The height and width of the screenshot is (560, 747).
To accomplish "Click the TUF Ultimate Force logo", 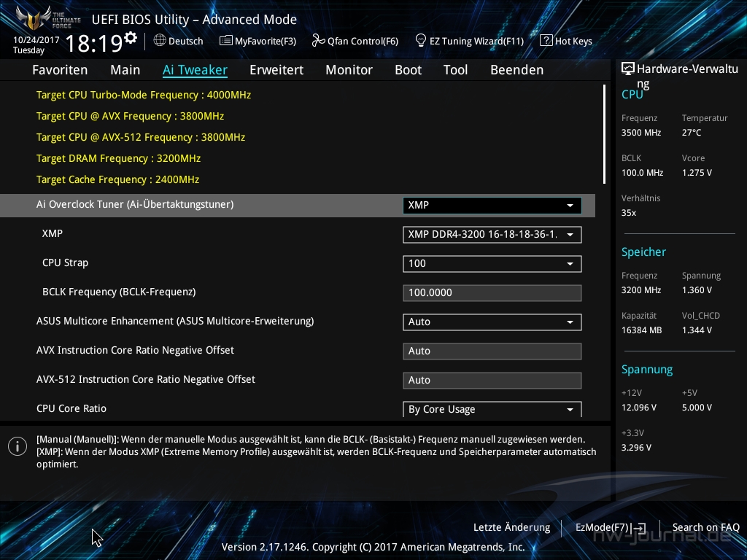I will 47,18.
